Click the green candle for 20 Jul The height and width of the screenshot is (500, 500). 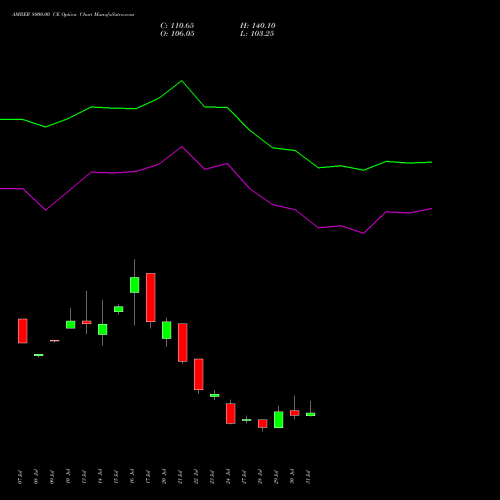tap(167, 330)
